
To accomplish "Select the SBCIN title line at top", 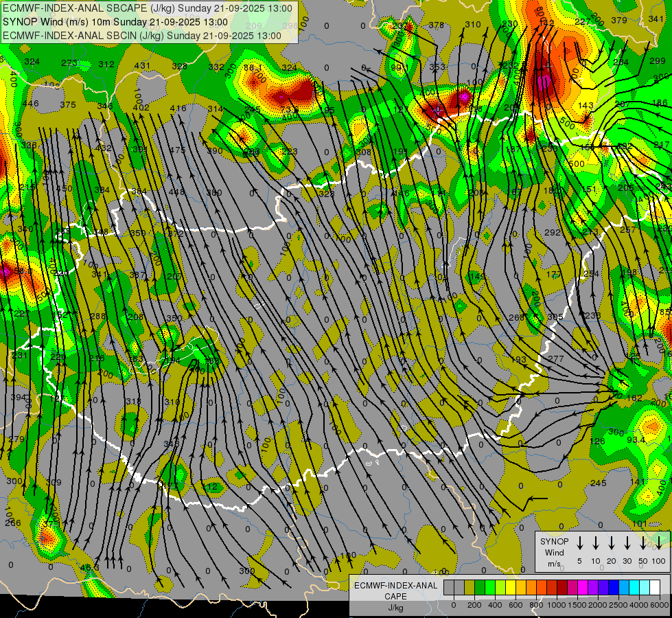I will click(x=142, y=36).
